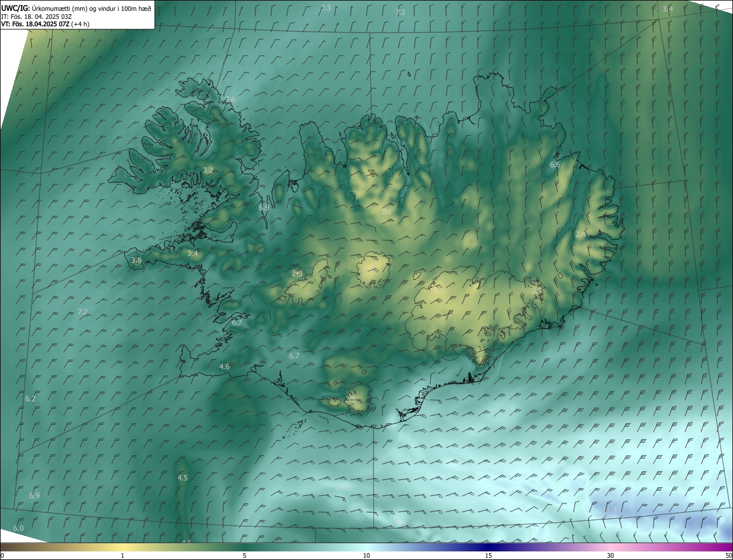Click the 2.6 value on the map
Screen dimensions: 733x560
point(230,100)
